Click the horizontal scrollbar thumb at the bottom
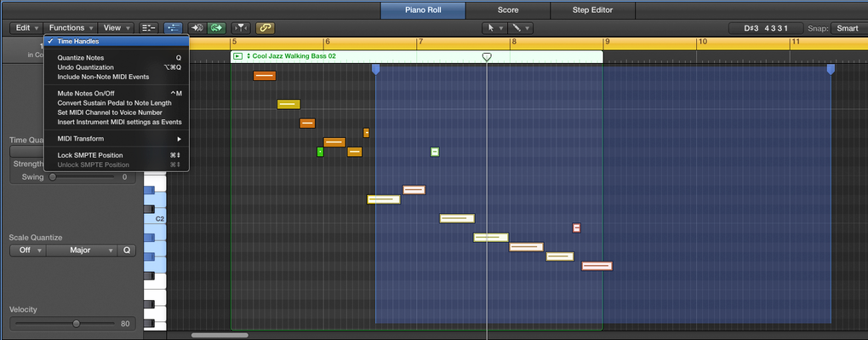This screenshot has height=340, width=868. [x=220, y=335]
